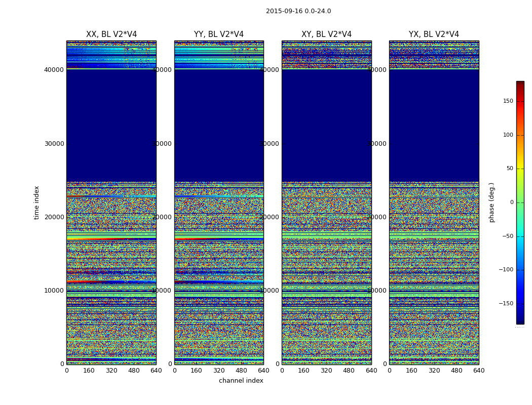Click the 'phase (deg.)' colorbar label

coord(491,202)
